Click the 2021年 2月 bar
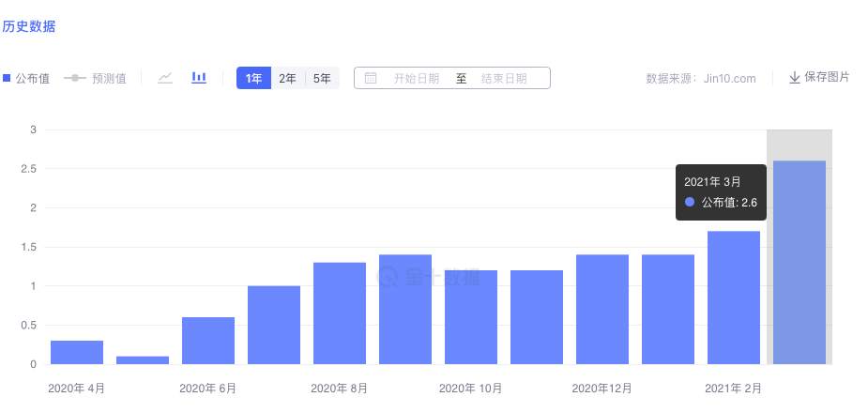868x412 pixels. click(x=734, y=298)
